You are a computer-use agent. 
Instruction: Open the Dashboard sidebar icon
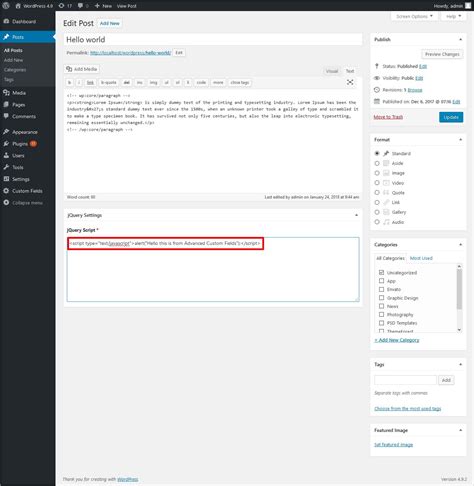pyautogui.click(x=6, y=21)
